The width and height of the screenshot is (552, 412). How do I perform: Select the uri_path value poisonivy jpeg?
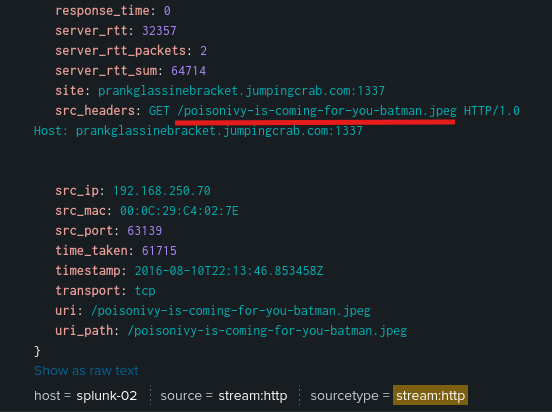point(267,331)
